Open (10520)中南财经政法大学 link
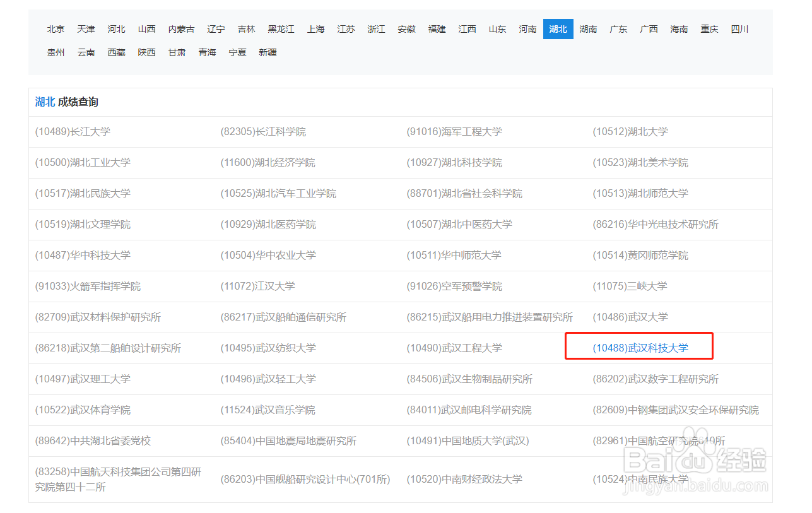The width and height of the screenshot is (812, 513). (464, 480)
